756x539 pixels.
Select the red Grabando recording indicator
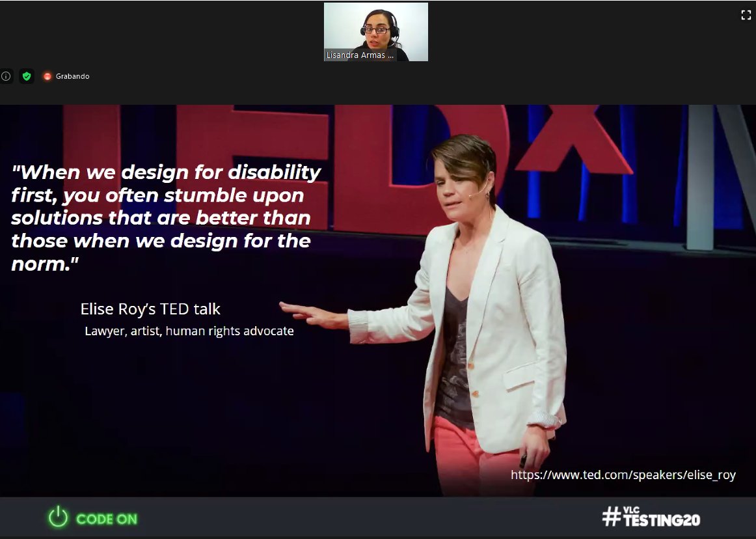(47, 76)
